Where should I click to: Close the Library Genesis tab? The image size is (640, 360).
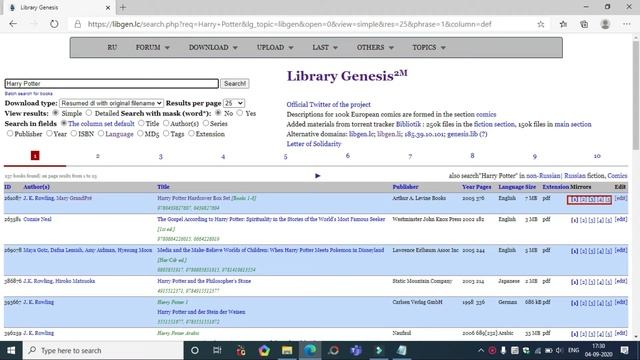[108, 7]
